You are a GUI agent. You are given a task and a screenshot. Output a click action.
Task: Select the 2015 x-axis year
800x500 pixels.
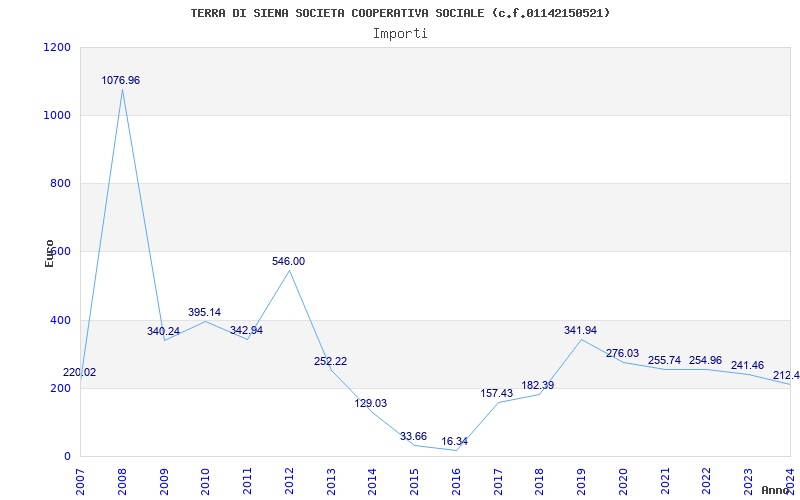pos(415,482)
